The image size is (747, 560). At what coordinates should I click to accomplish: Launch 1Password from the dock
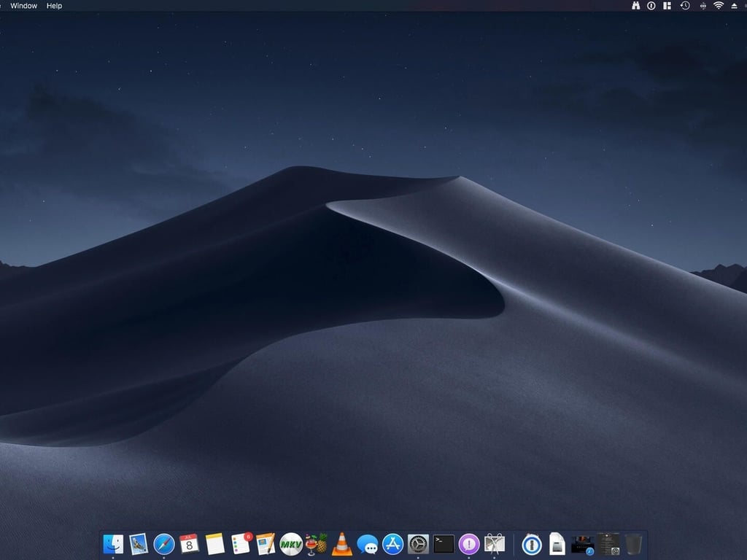[x=531, y=544]
